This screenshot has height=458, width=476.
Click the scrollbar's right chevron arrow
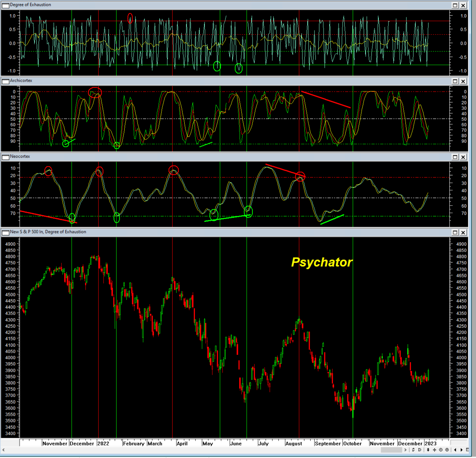point(405,450)
